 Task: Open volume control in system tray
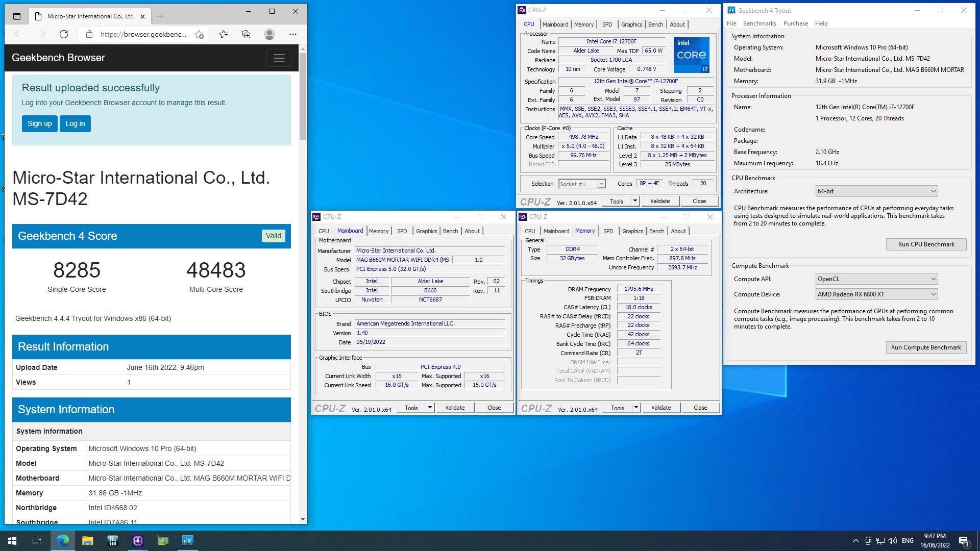(893, 541)
